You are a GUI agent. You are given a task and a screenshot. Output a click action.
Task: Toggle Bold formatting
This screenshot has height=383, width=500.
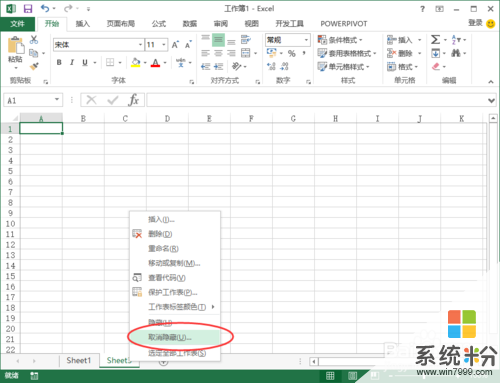(59, 62)
